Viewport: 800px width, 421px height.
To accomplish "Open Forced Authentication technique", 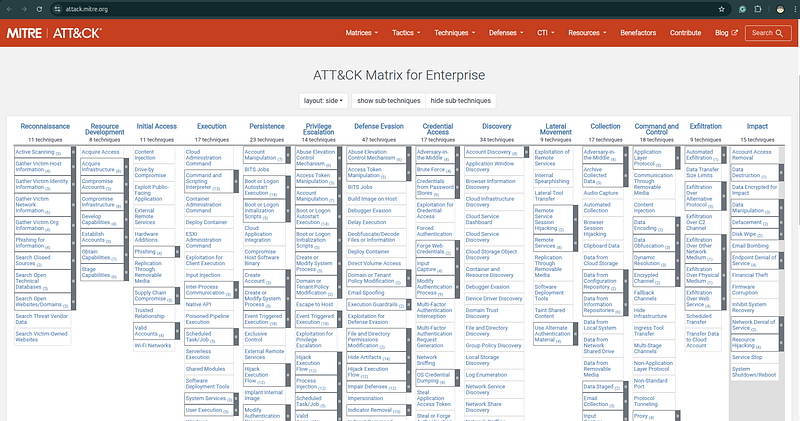I will click(x=434, y=231).
